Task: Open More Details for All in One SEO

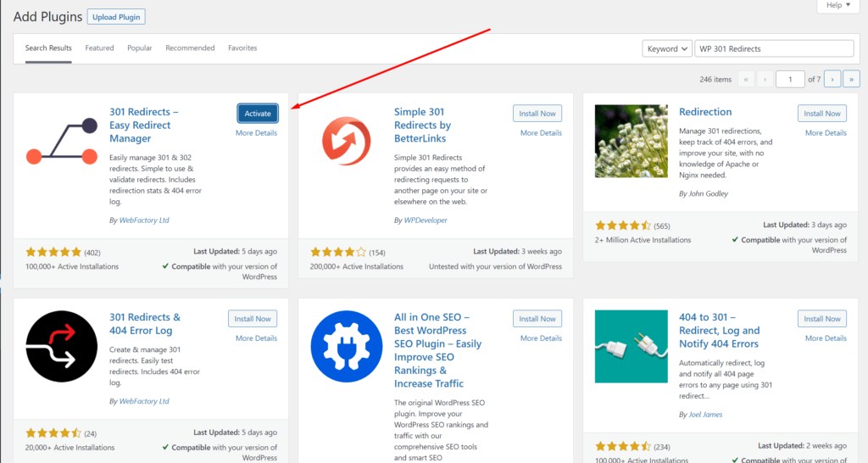Action: [541, 338]
